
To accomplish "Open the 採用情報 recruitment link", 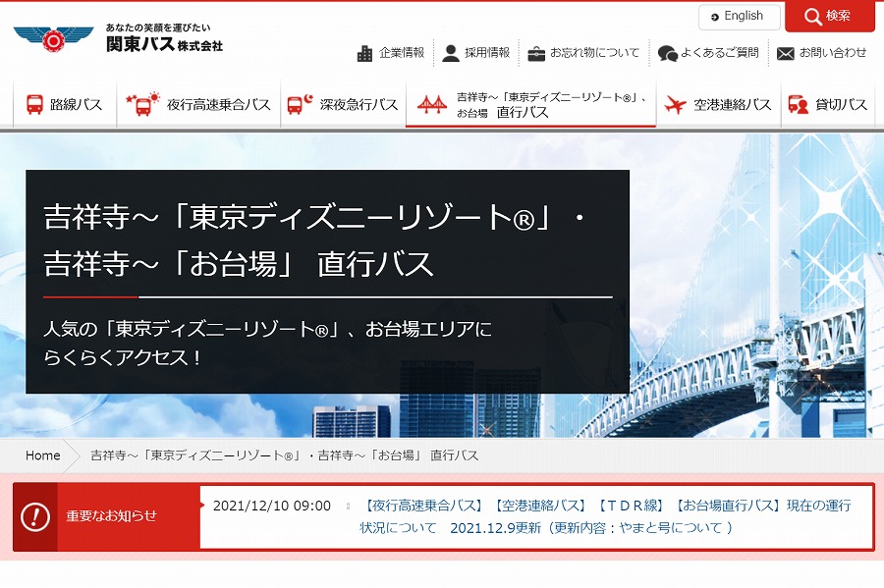I will click(487, 53).
